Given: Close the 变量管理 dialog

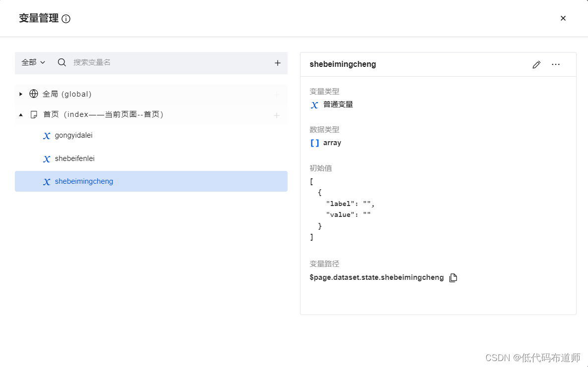Looking at the screenshot, I should (x=563, y=18).
